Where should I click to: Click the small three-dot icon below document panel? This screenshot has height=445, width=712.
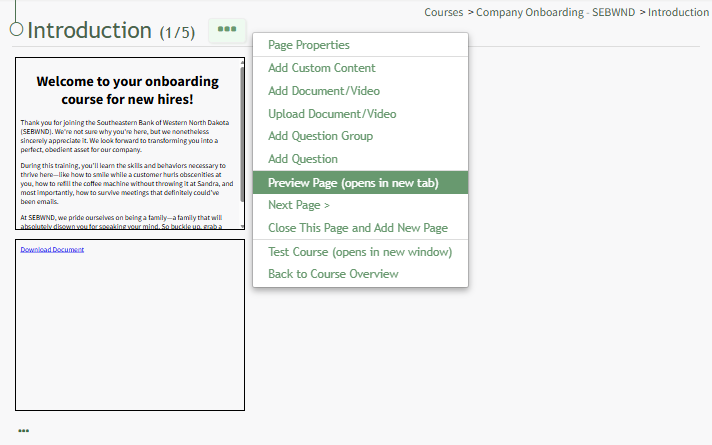pos(24,430)
